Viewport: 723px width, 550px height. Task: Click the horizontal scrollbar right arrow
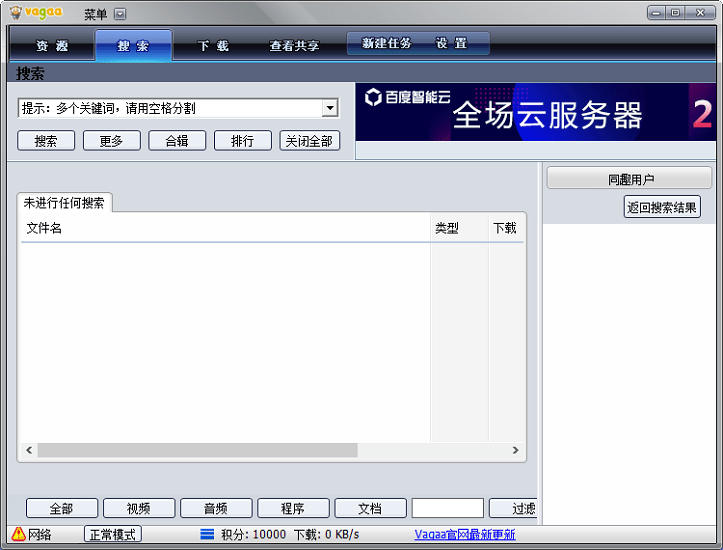[516, 450]
